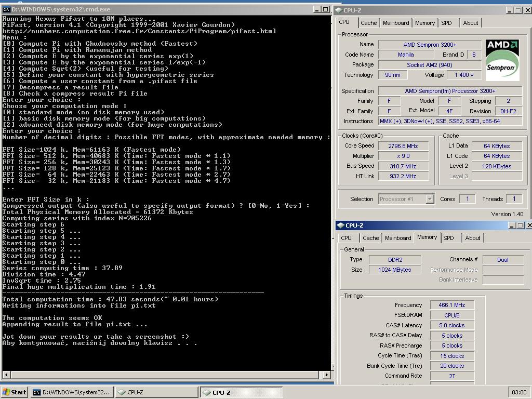Minimize the top CPU-Z window
Viewport: 532px width, 399px height.
pos(510,10)
